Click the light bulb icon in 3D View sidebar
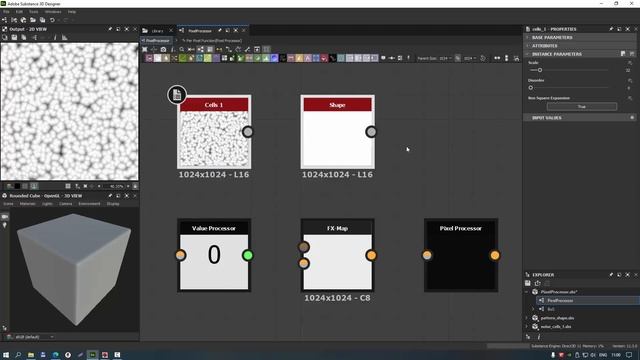The width and height of the screenshot is (640, 360). pyautogui.click(x=5, y=225)
